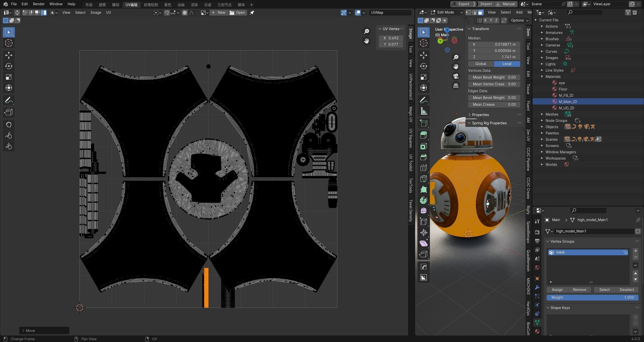This screenshot has height=342, width=644.
Task: Select the Grab sculpt tool in UV editor
Action: [x=9, y=124]
